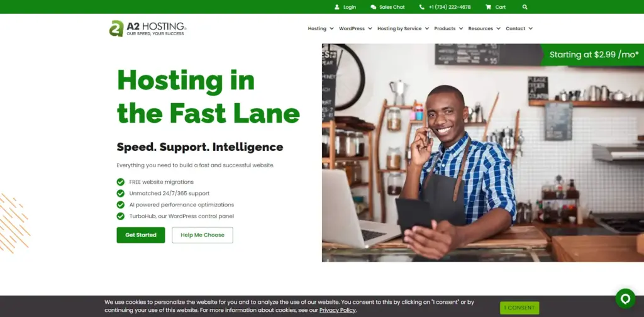Click the Cart icon in top bar
Image resolution: width=644 pixels, height=317 pixels.
coord(488,7)
